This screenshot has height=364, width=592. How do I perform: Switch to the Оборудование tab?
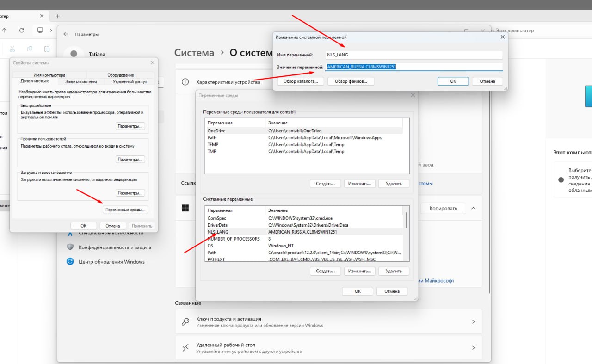click(121, 75)
